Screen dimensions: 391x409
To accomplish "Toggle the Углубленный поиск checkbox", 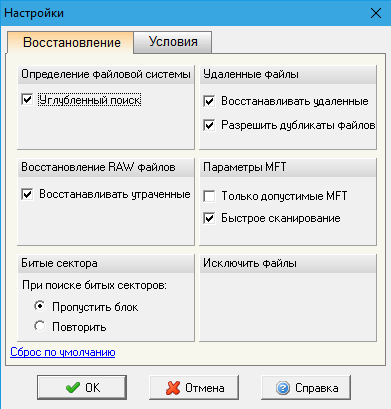I will pyautogui.click(x=27, y=100).
